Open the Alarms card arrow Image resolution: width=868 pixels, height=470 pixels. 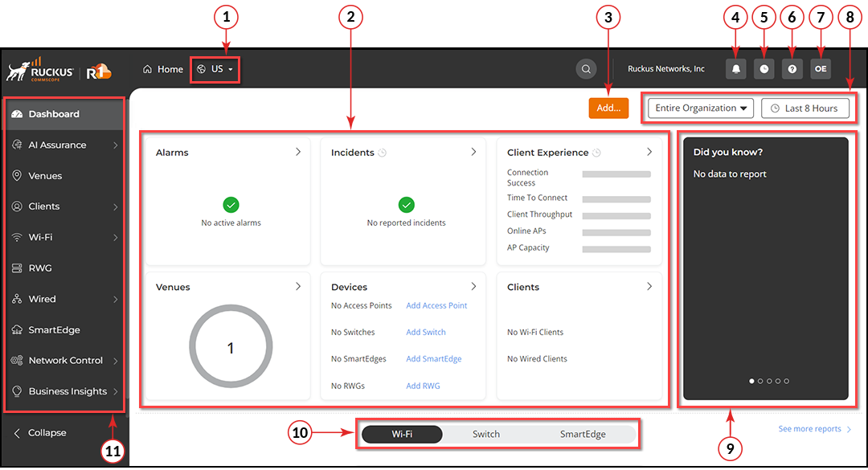tap(298, 152)
